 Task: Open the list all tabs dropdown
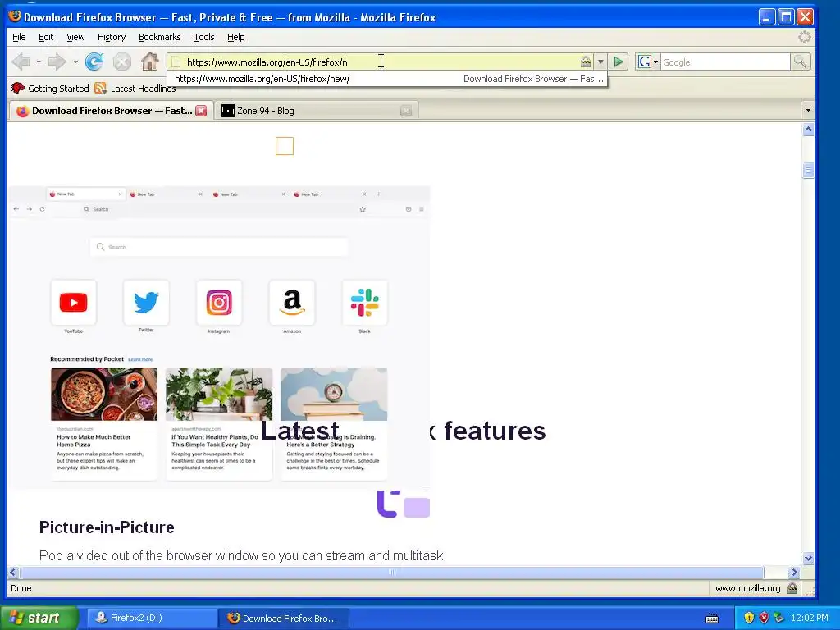[x=808, y=111]
